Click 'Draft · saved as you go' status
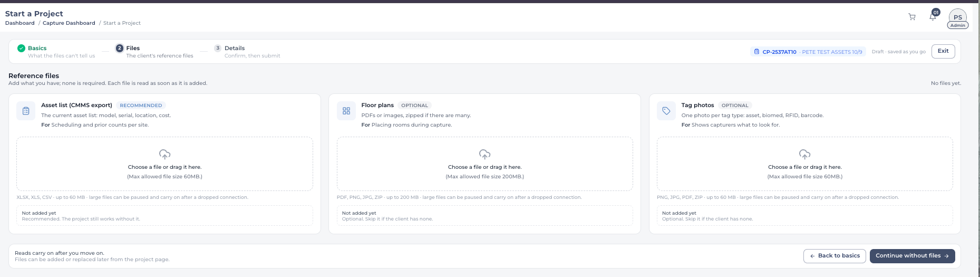The height and width of the screenshot is (277, 980). [898, 52]
